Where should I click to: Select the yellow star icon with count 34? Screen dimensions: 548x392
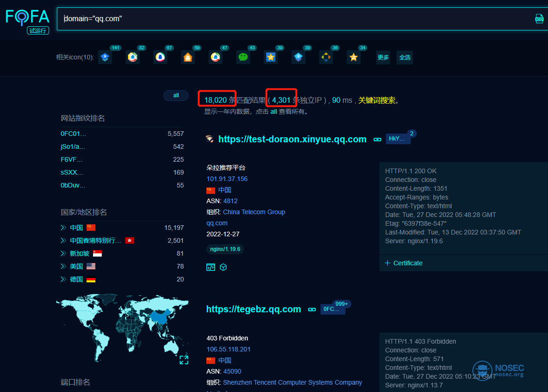point(354,57)
